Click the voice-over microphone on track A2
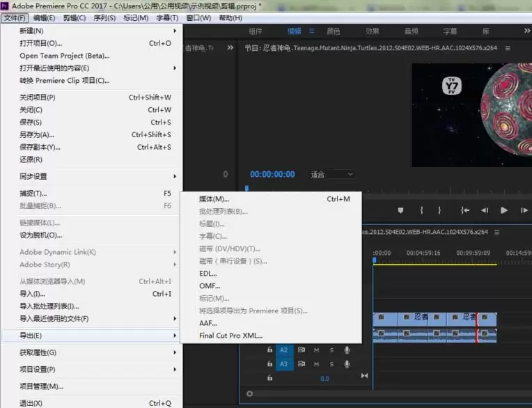This screenshot has width=532, height=408. click(x=347, y=350)
